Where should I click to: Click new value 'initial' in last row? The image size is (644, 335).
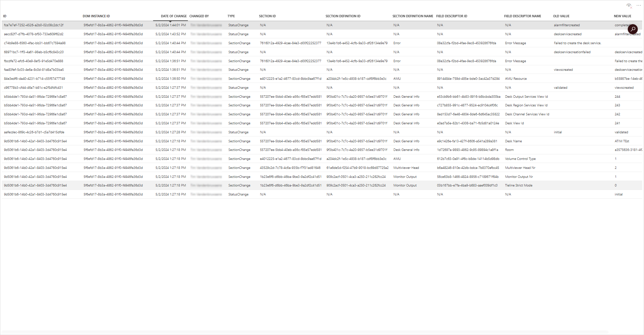(618, 194)
